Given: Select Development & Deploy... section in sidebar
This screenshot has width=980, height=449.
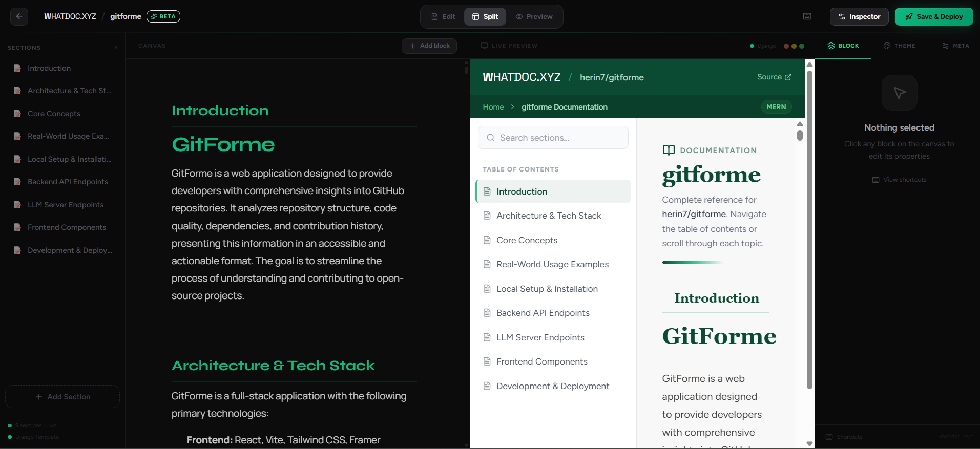Looking at the screenshot, I should pos(62,250).
